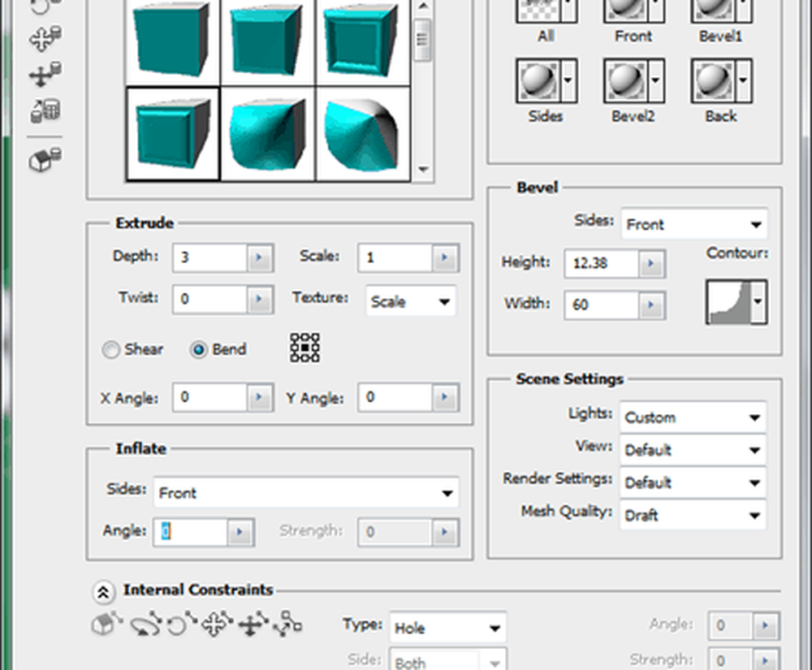Click the bend reference point locator grid

(304, 348)
